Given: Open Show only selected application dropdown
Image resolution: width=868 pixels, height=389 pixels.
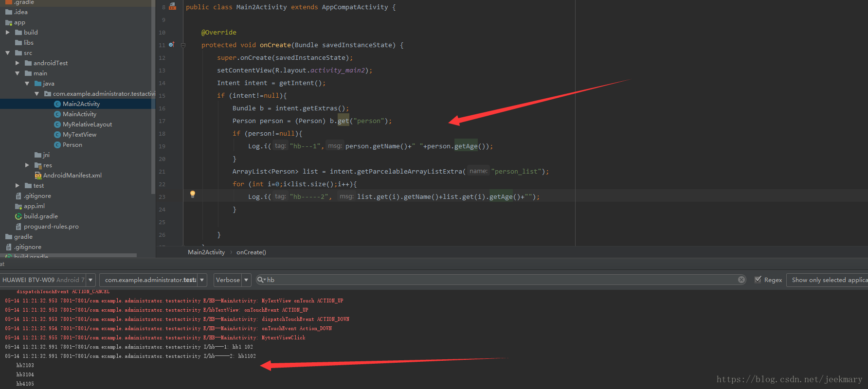Looking at the screenshot, I should pyautogui.click(x=827, y=280).
